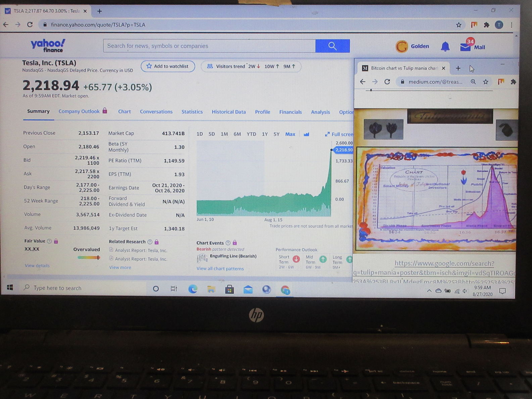This screenshot has height=399, width=532.
Task: Open Chrome three-dot menu
Action: (512, 25)
